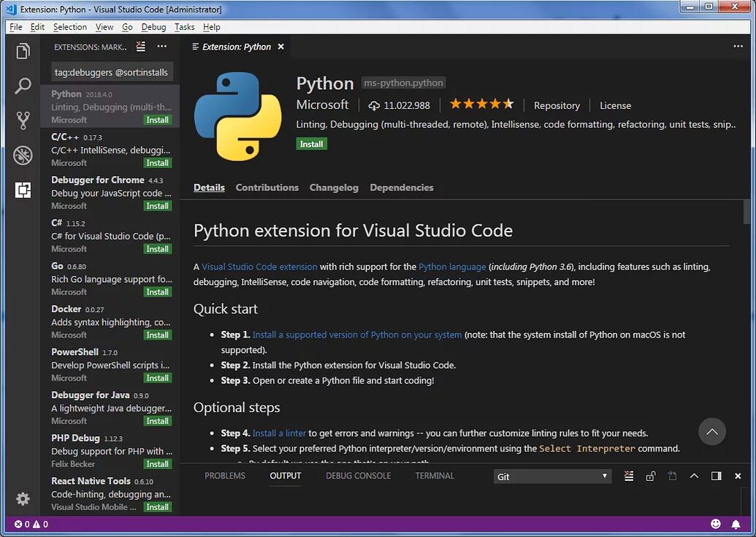This screenshot has height=537, width=756.
Task: Install the Debugger for Chrome extension
Action: (157, 206)
